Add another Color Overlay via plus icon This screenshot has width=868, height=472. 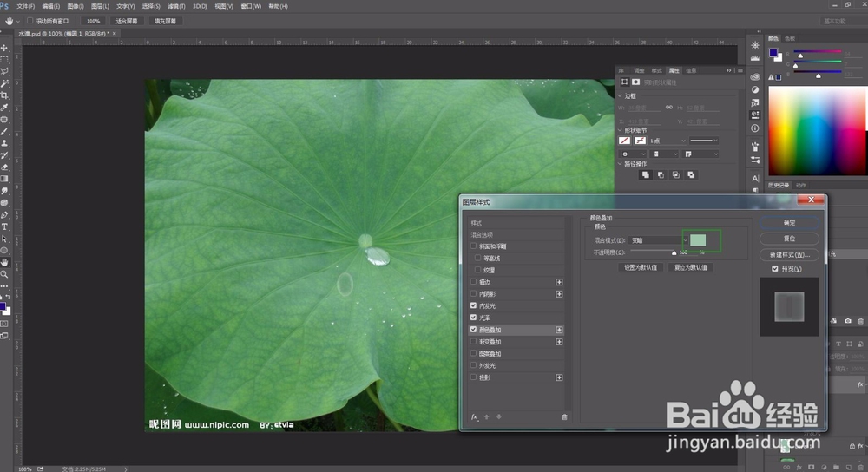[x=559, y=330]
